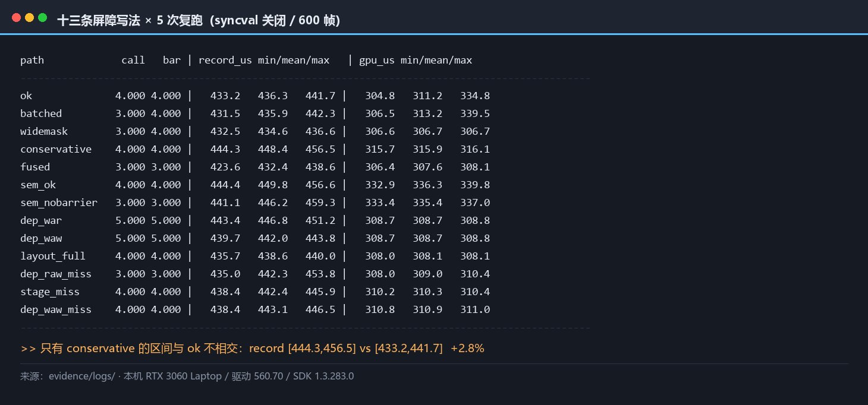The height and width of the screenshot is (405, 868).
Task: Click the 'record_us min/mean/max' header
Action: 264,60
